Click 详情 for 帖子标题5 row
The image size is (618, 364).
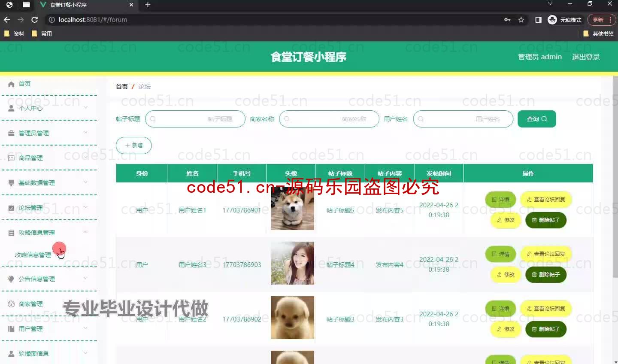pyautogui.click(x=500, y=200)
